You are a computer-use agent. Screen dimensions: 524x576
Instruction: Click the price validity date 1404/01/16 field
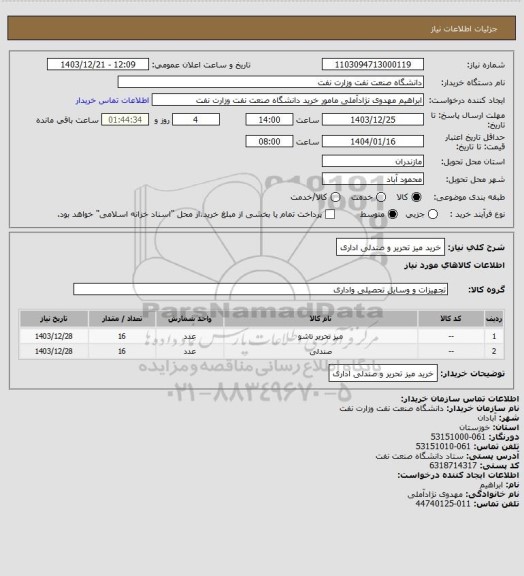click(373, 141)
